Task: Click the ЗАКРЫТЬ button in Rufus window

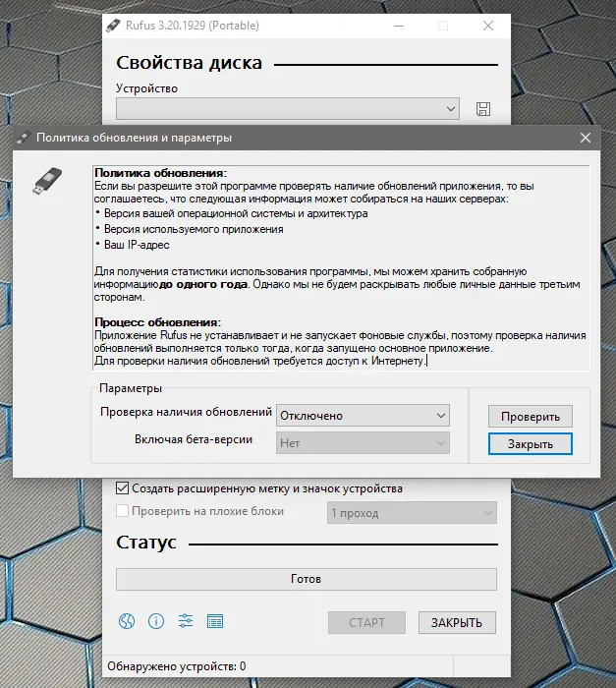Action: 457,622
